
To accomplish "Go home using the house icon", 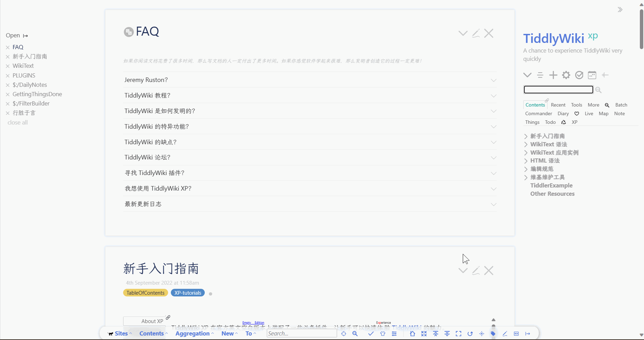I will coord(412,334).
